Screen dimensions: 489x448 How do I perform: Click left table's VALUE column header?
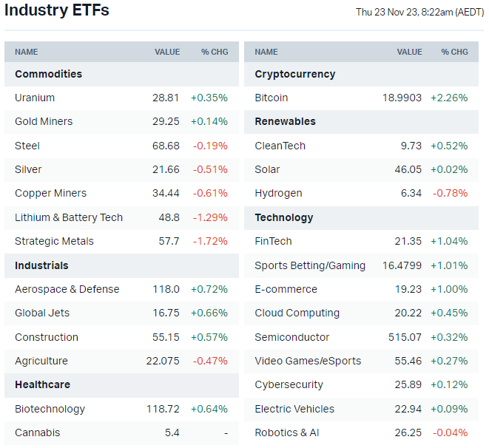(167, 52)
